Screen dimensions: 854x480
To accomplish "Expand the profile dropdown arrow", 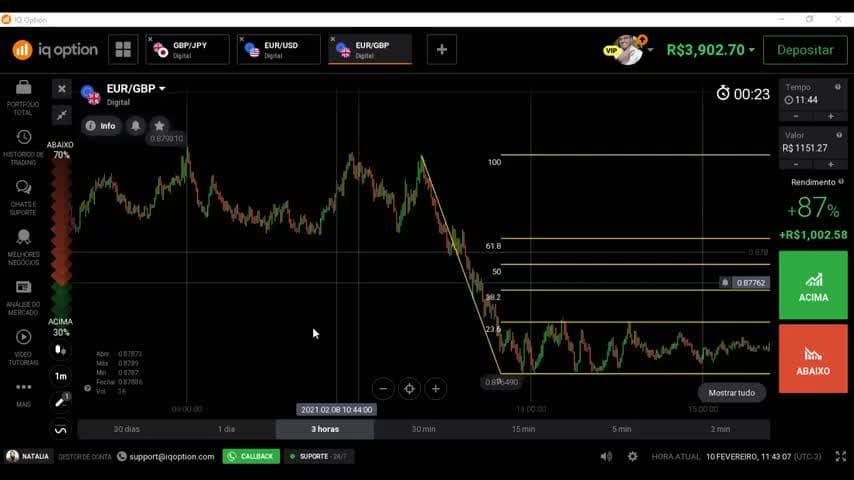I will [650, 50].
